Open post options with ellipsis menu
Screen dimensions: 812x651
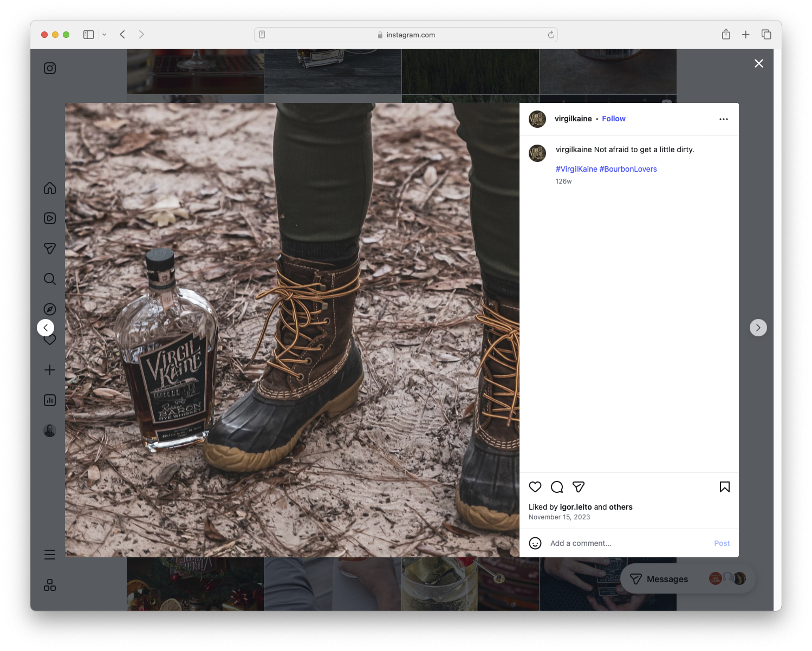[724, 119]
